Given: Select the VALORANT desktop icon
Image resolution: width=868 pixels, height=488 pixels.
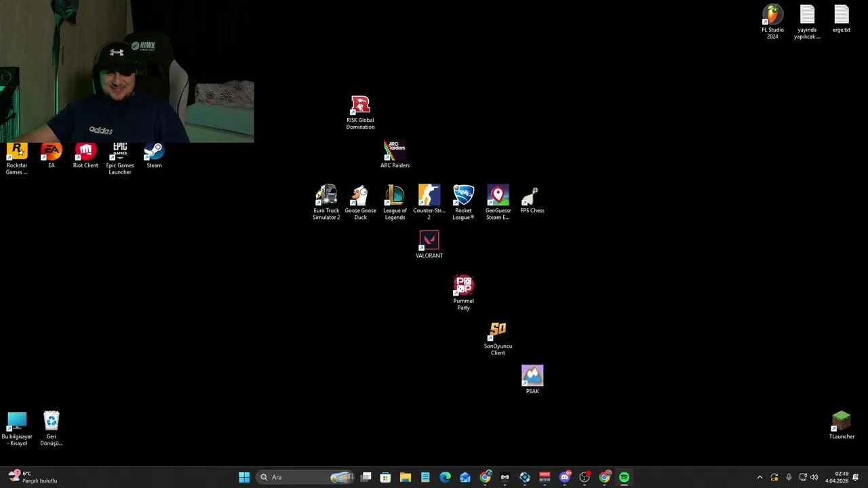Looking at the screenshot, I should tap(429, 245).
